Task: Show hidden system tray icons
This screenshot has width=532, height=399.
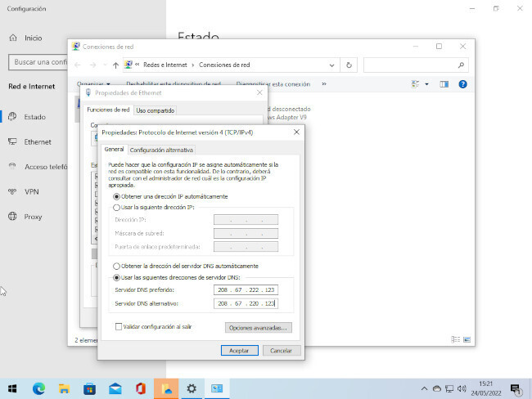Action: [425, 388]
